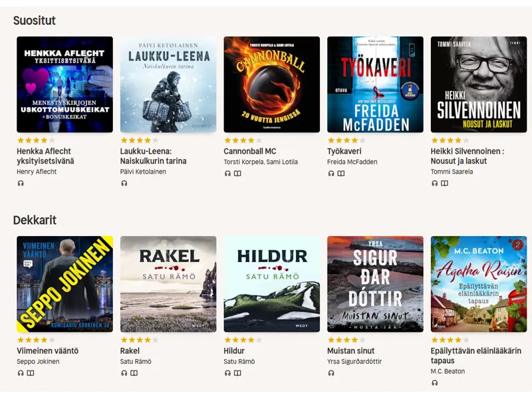Click star rating for Epäilyttävän eläinlääkärin tapaus

click(x=450, y=340)
